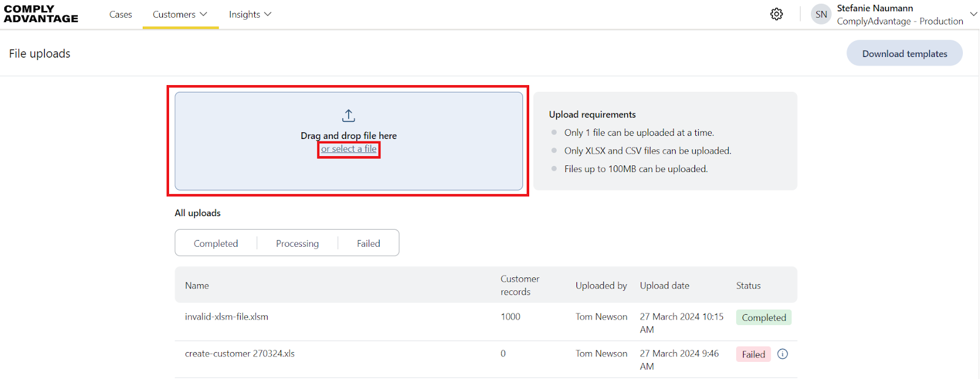Click 'Only XLSX and CSV files' requirement text
Screen dimensions: 980x379
(x=648, y=151)
